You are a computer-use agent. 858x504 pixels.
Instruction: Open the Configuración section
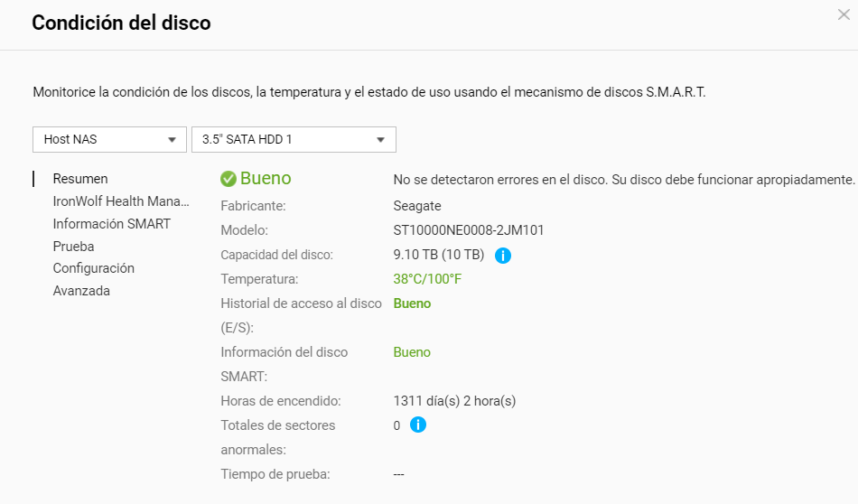pyautogui.click(x=93, y=268)
